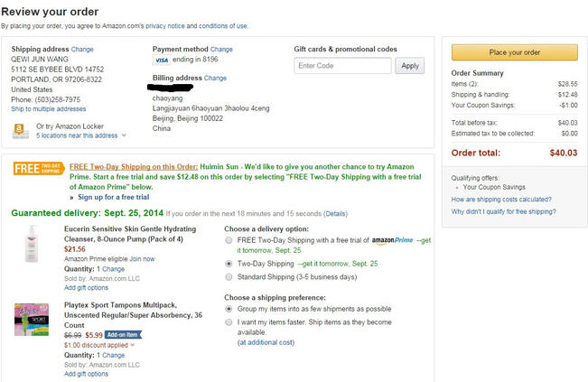
Task: Click the Amazon Prime logo in delivery options
Action: coord(392,240)
